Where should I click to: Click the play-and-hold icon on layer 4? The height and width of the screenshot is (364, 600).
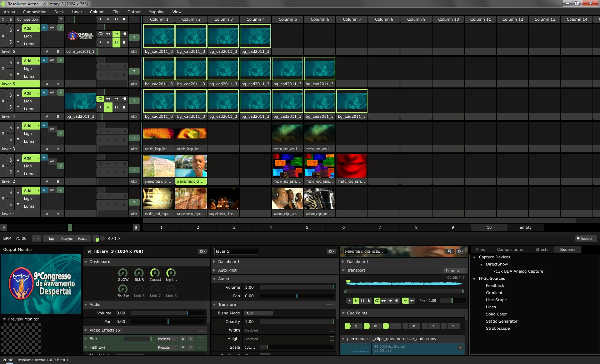pos(124,99)
